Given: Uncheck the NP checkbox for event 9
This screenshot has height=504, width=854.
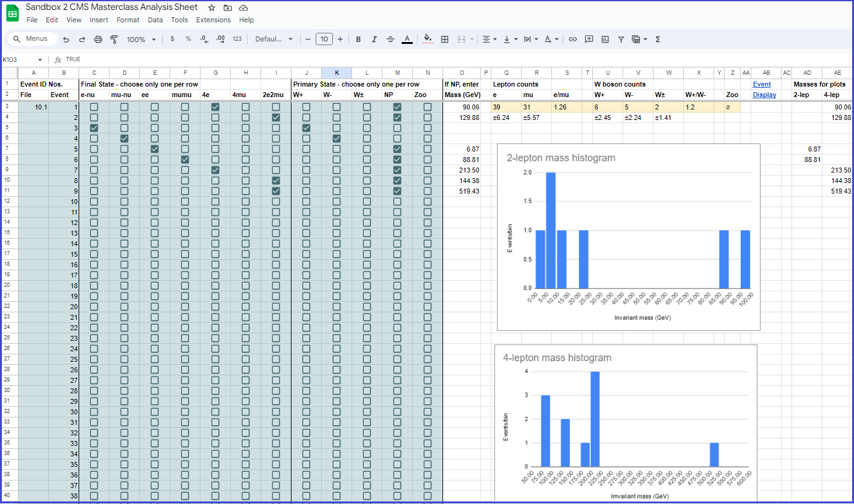Looking at the screenshot, I should coord(397,191).
